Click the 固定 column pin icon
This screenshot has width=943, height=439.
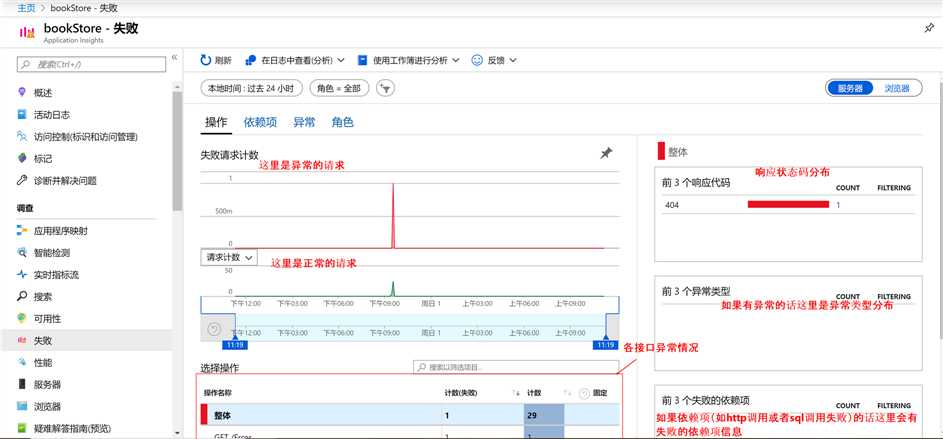583,394
